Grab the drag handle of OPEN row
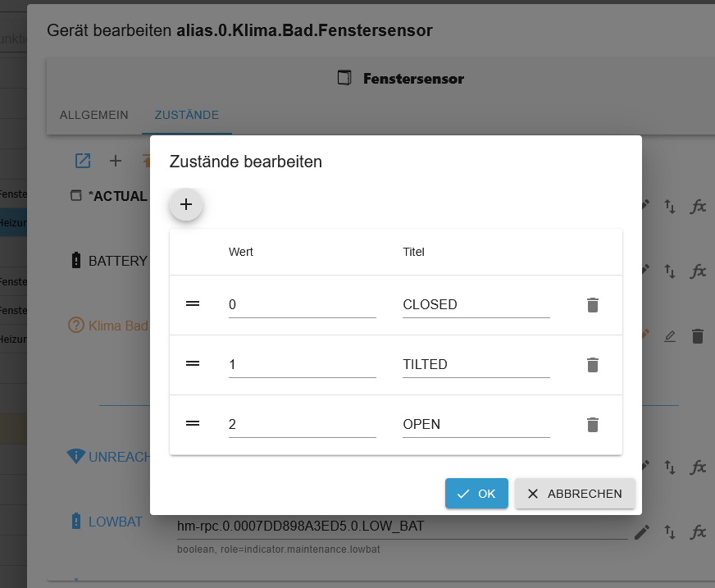The height and width of the screenshot is (588, 715). (193, 424)
